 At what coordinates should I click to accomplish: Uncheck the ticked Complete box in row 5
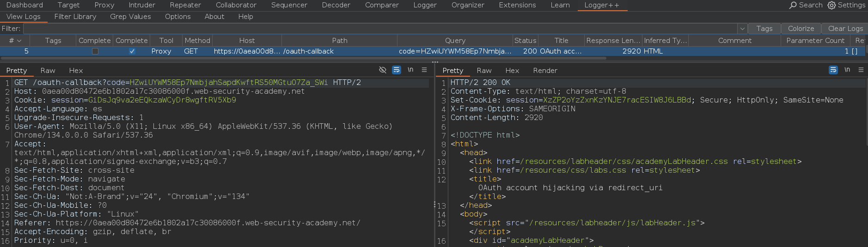(132, 51)
